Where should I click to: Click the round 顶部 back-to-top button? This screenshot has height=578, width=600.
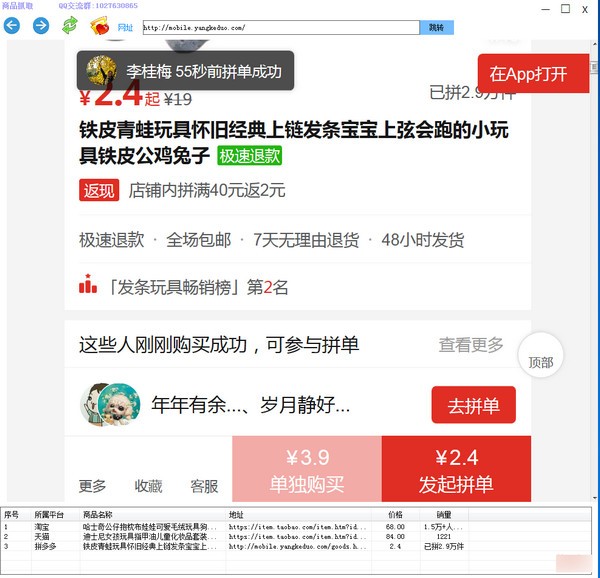click(x=540, y=361)
